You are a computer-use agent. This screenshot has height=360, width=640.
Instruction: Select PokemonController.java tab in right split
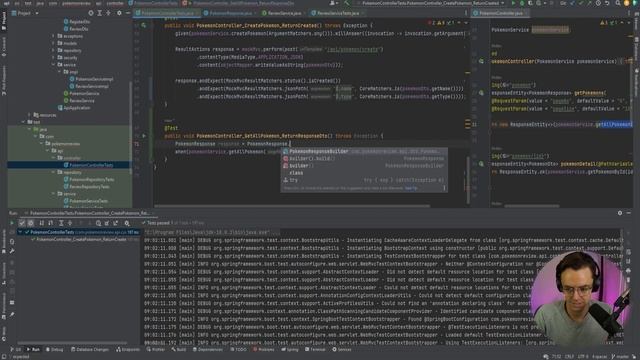click(x=500, y=13)
